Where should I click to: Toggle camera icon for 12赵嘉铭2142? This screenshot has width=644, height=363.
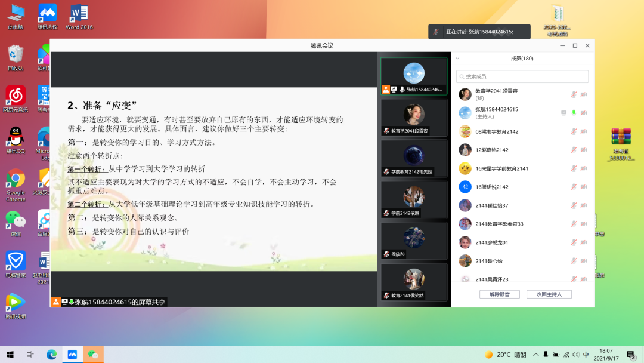(584, 150)
